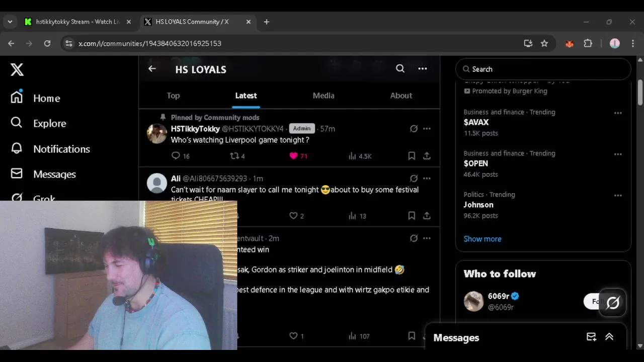View analytics of 4.5K views post

point(360,156)
